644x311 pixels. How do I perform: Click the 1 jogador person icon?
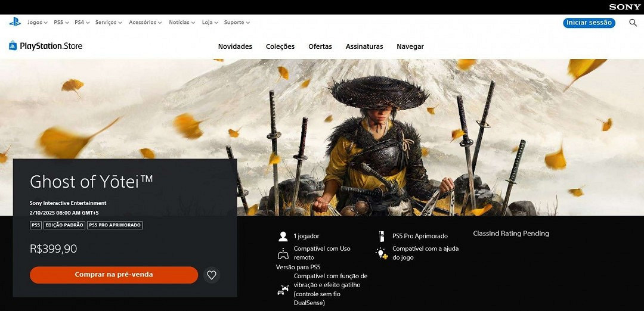coord(283,236)
